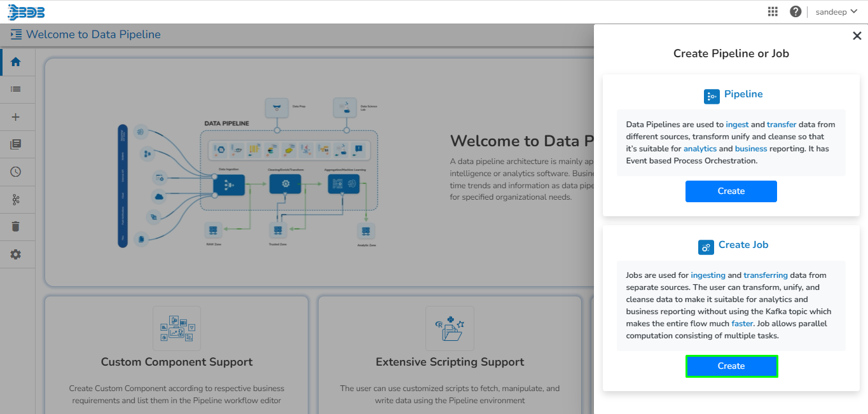Image resolution: width=868 pixels, height=414 pixels.
Task: Close the Create Pipeline or Job panel
Action: 857,36
